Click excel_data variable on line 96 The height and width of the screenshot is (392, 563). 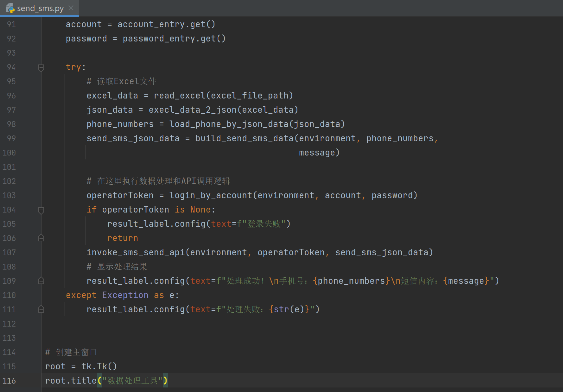tap(112, 96)
